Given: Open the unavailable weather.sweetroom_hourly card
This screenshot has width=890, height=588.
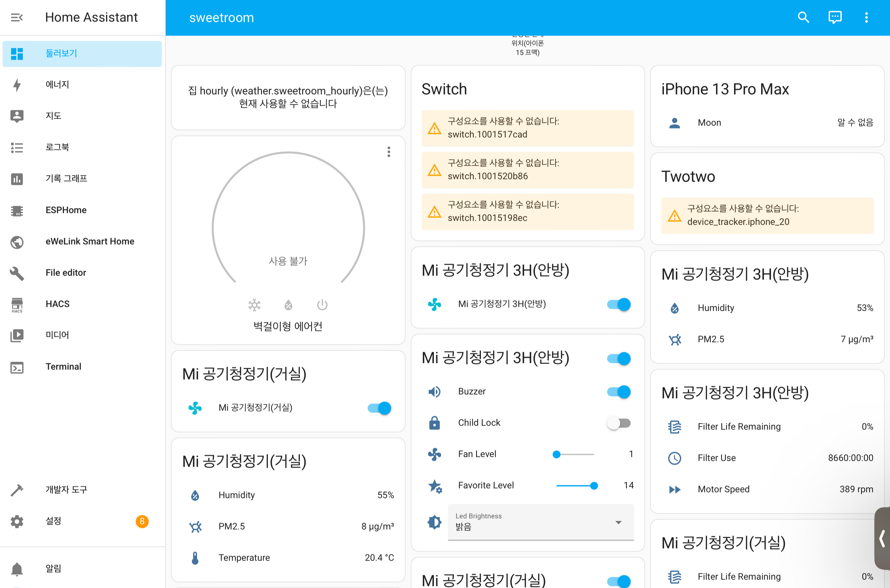Looking at the screenshot, I should point(288,98).
